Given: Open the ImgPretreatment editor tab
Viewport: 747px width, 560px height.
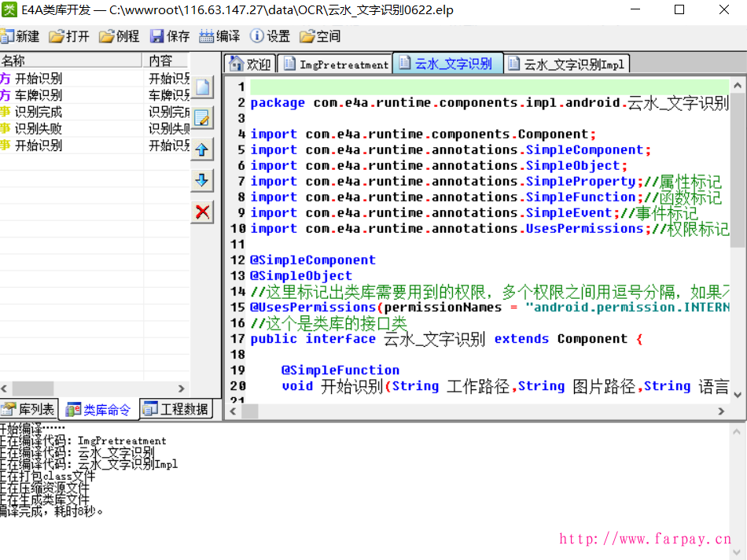Looking at the screenshot, I should click(336, 64).
